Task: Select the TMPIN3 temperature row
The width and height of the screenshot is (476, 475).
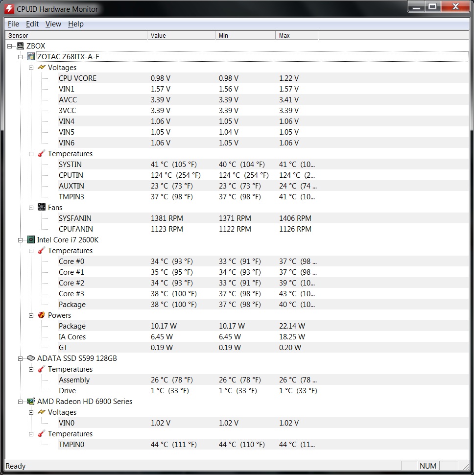Action: click(263, 197)
